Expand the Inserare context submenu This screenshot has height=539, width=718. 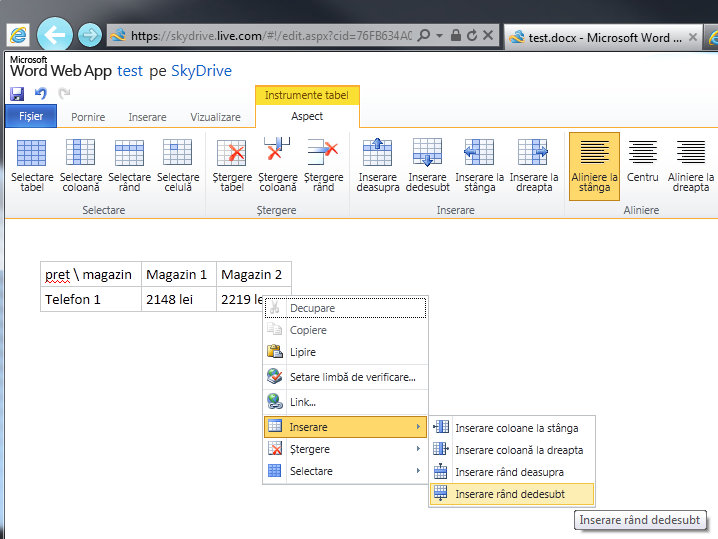(x=345, y=427)
